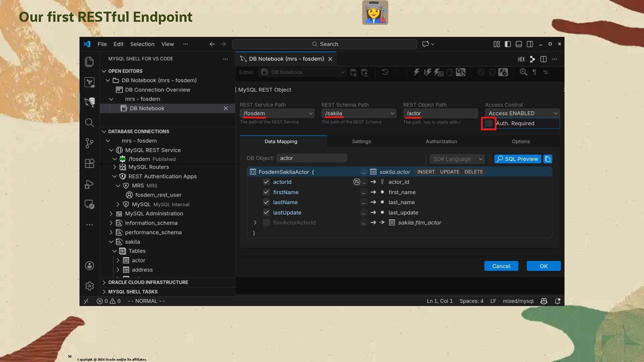Click the copy SQL icon beside SQL Preview
Image resolution: width=644 pixels, height=362 pixels.
coord(548,159)
